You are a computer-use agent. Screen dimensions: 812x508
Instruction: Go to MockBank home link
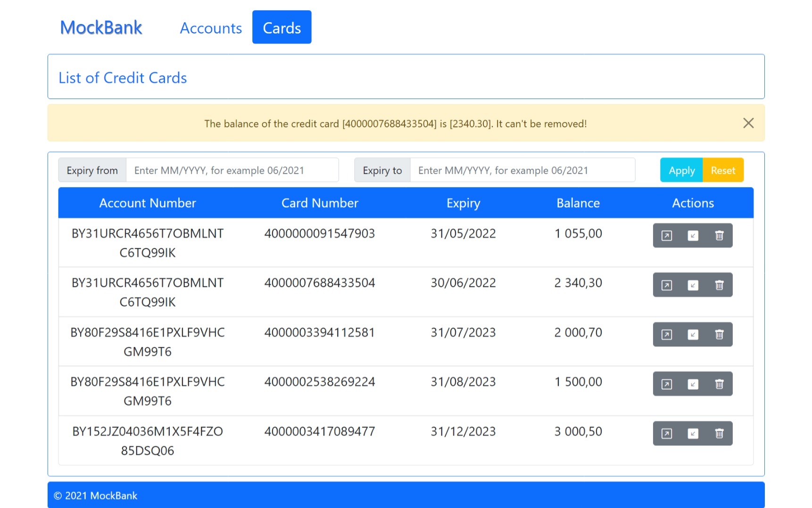[x=101, y=27]
